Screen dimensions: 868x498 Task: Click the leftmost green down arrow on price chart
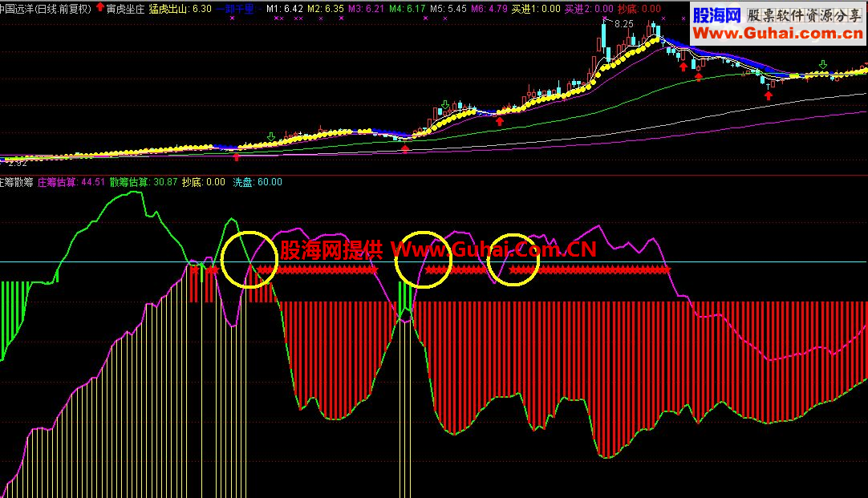click(x=270, y=136)
